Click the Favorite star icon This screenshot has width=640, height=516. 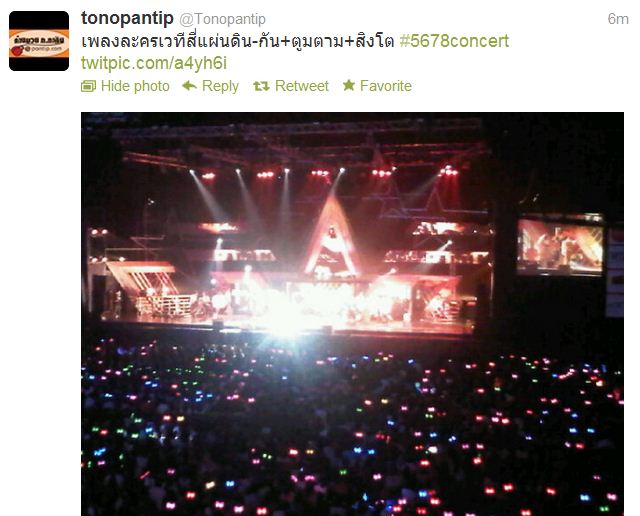point(349,85)
